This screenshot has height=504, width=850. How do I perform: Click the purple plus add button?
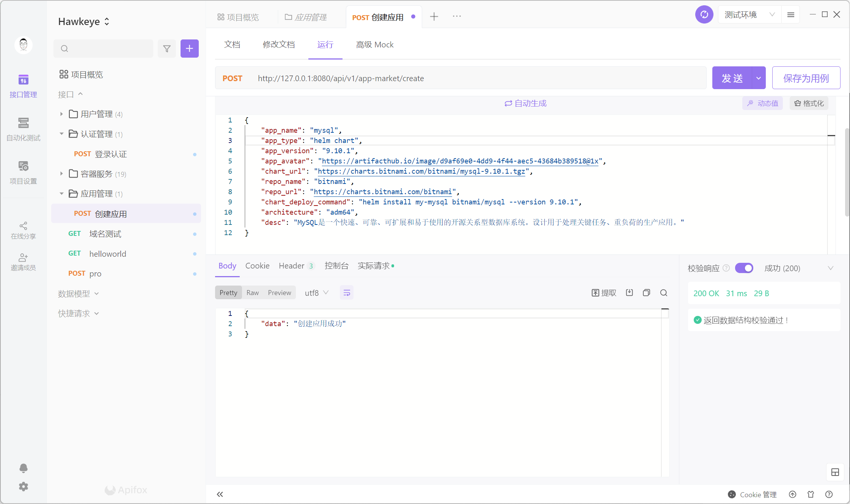(x=190, y=49)
